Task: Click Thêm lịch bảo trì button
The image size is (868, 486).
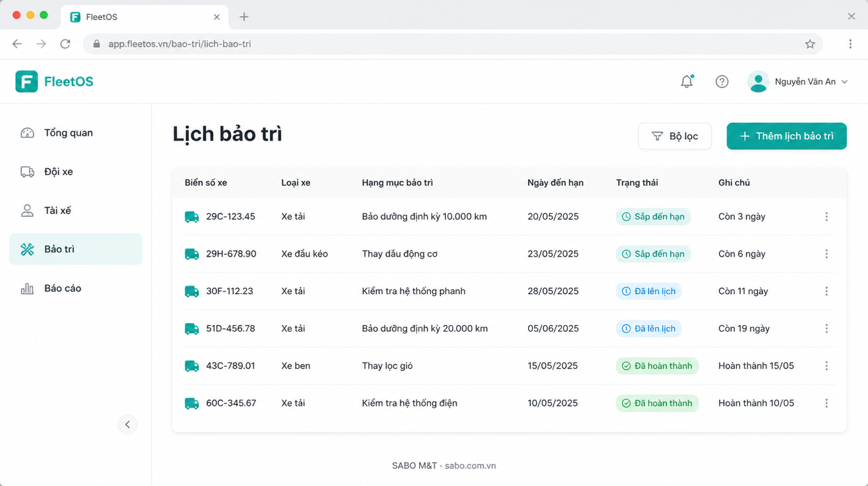Action: (787, 136)
